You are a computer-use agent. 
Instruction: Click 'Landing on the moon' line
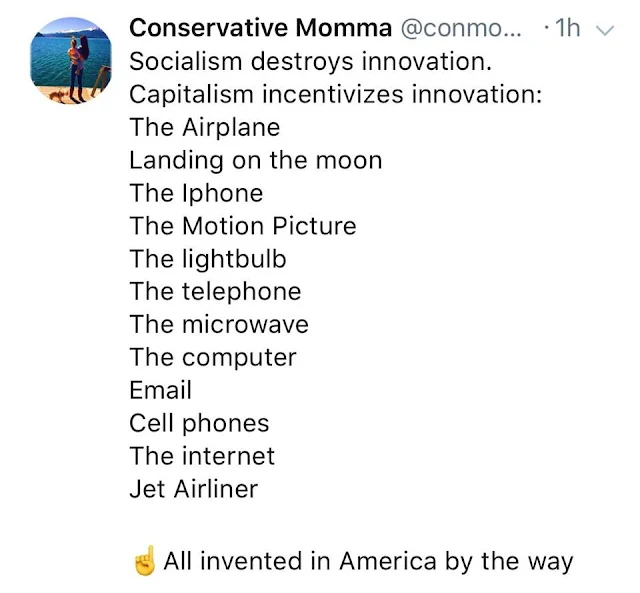(255, 160)
